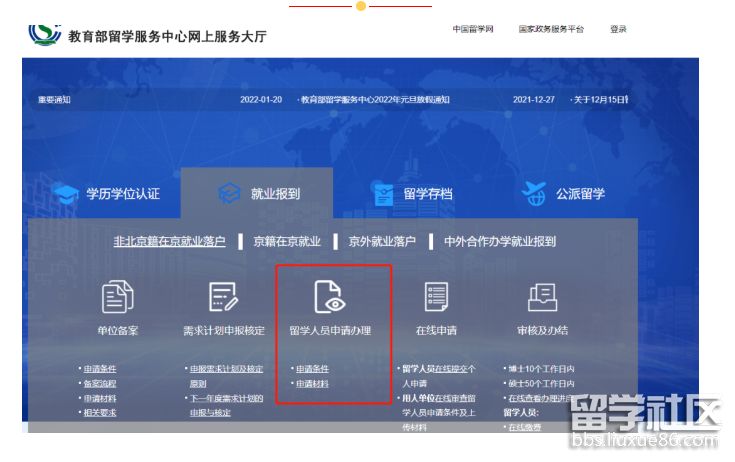Select 中外合作办学就业报到 sub-tab

tap(499, 241)
